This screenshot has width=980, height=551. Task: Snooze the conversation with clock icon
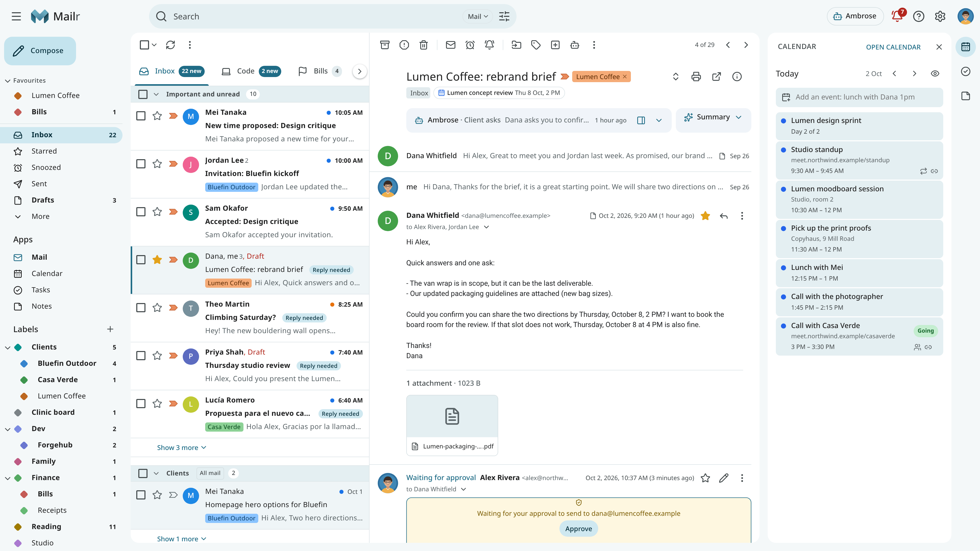pyautogui.click(x=470, y=45)
